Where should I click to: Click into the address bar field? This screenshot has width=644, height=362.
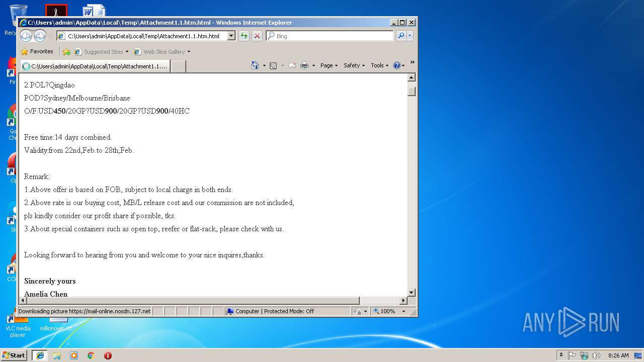tap(142, 36)
